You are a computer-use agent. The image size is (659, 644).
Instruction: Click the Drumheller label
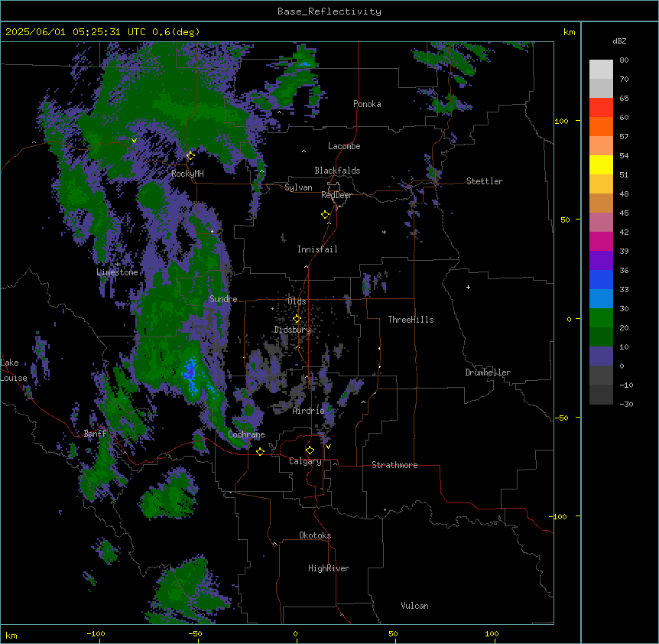(488, 372)
